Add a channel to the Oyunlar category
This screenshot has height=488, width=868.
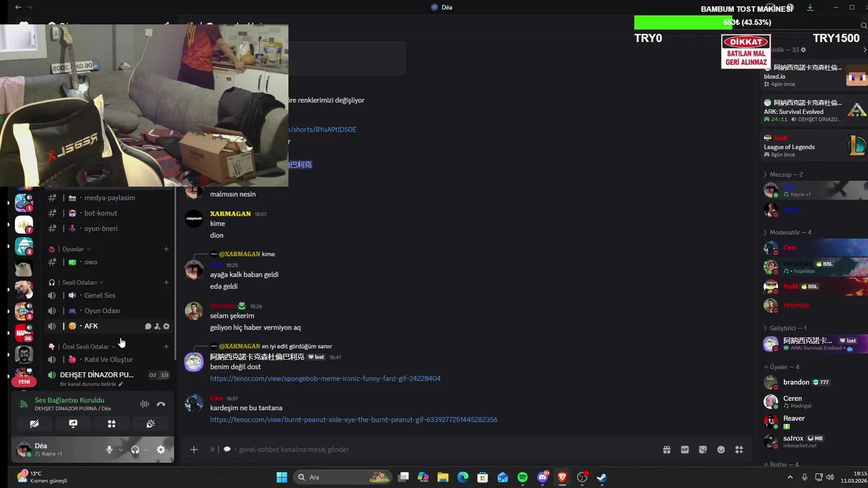pos(166,249)
